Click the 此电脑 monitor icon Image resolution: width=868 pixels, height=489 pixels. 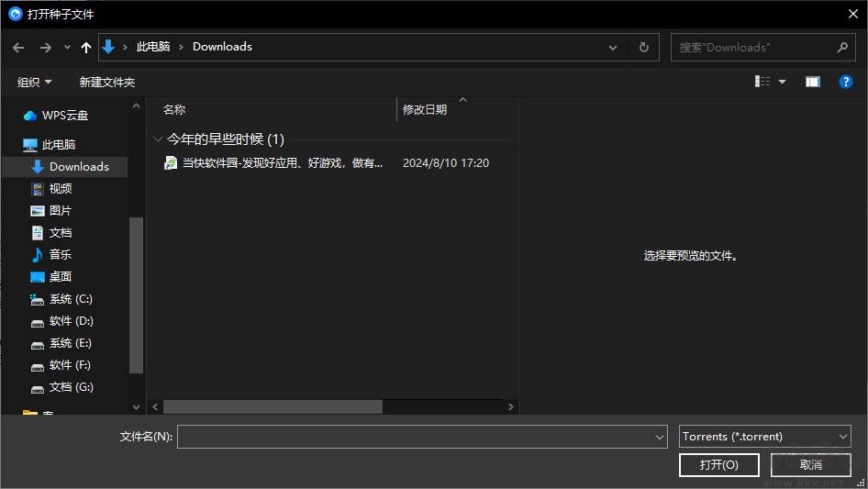[x=30, y=145]
